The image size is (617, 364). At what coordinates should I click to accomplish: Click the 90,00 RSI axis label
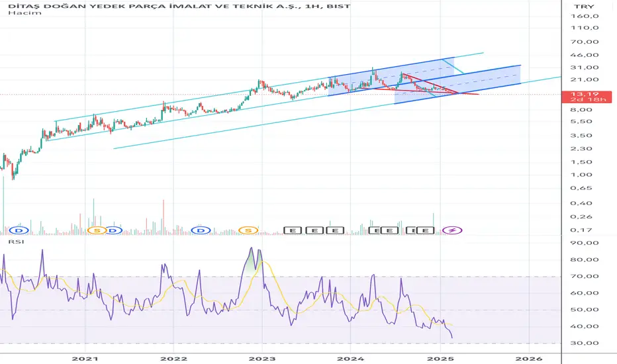(585, 243)
